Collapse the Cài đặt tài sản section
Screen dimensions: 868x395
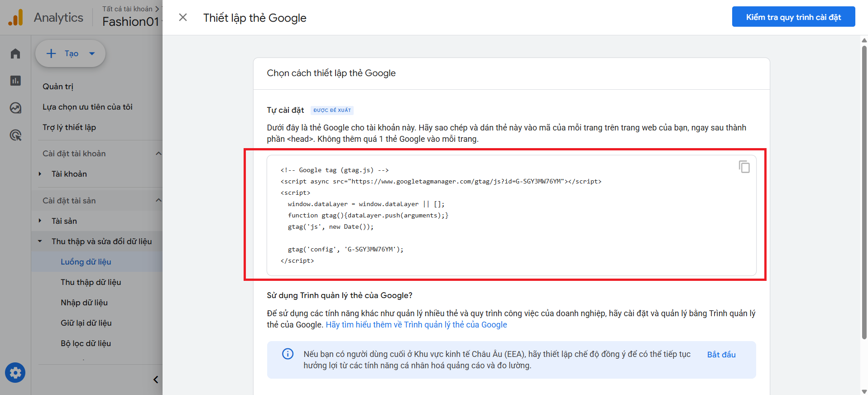[158, 201]
